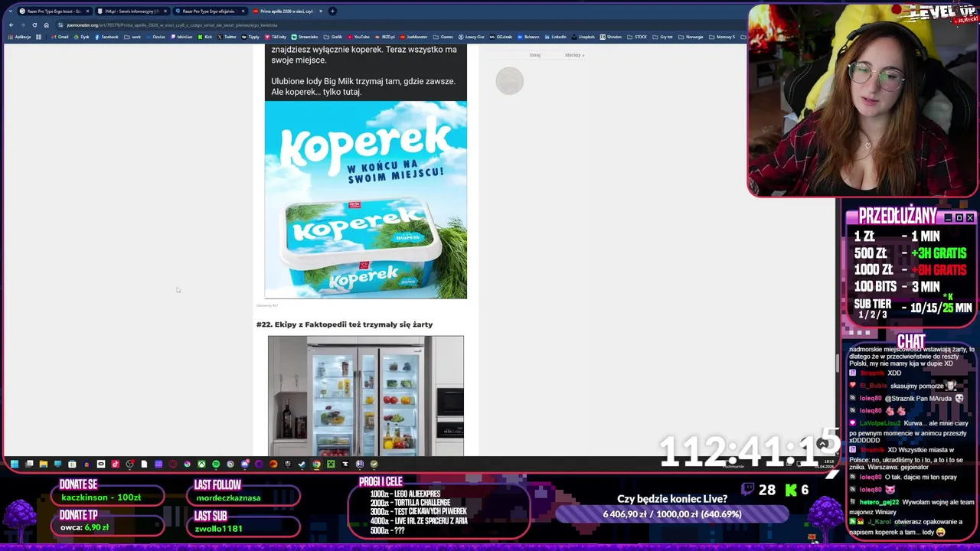The height and width of the screenshot is (551, 980).
Task: Open the Dysk bookmark
Action: (x=81, y=37)
